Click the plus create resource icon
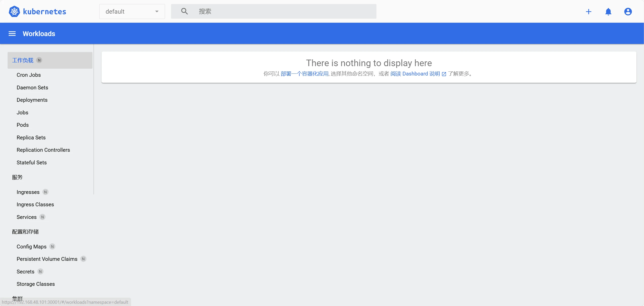This screenshot has height=306, width=644. [588, 12]
